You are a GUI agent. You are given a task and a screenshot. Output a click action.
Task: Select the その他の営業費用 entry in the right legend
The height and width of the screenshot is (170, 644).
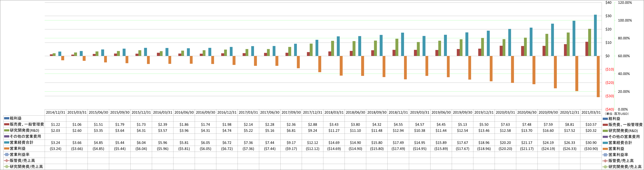click(621, 137)
